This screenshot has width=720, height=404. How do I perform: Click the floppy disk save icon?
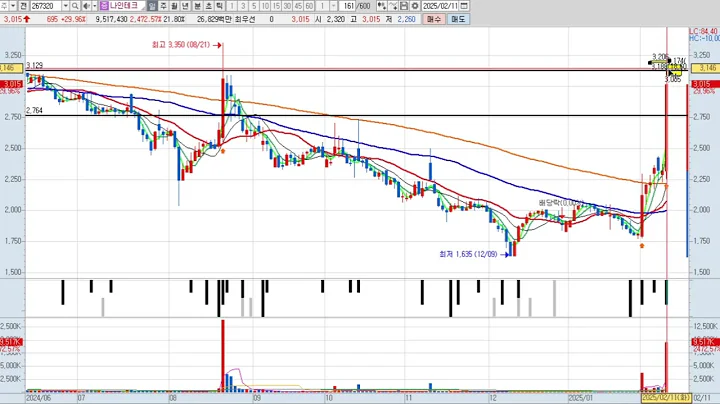click(404, 6)
